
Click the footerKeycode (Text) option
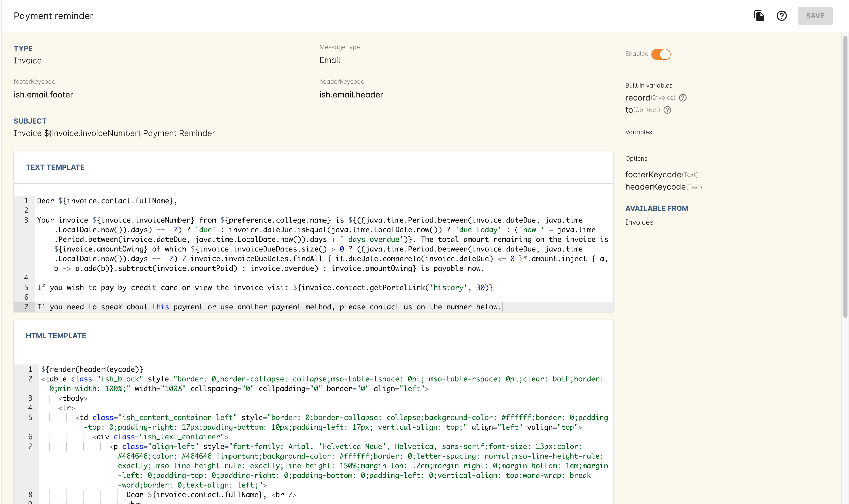click(661, 175)
